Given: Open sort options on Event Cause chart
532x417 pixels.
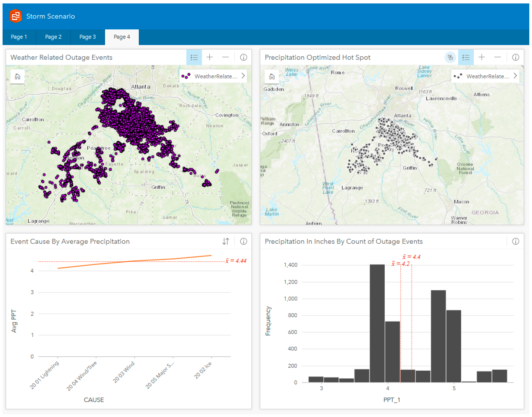Looking at the screenshot, I should [226, 241].
